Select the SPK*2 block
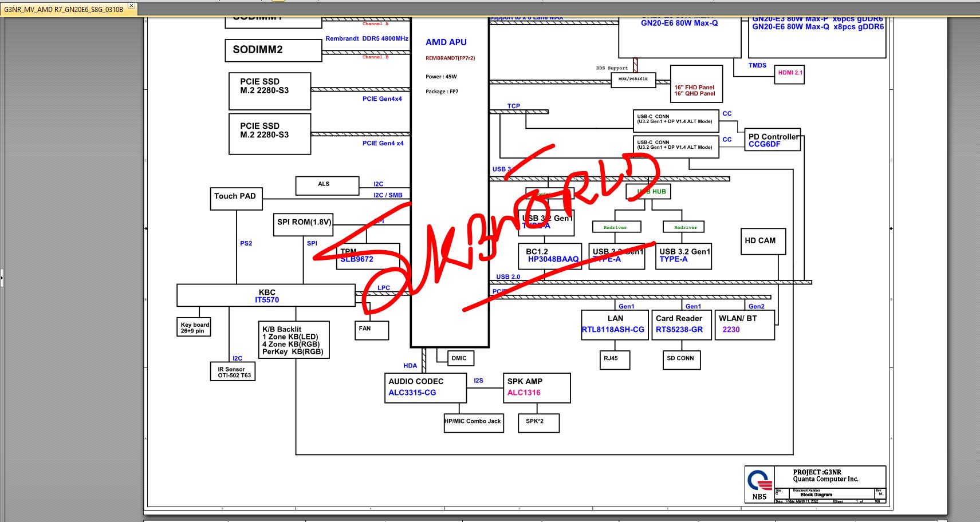This screenshot has height=522, width=980. point(538,423)
